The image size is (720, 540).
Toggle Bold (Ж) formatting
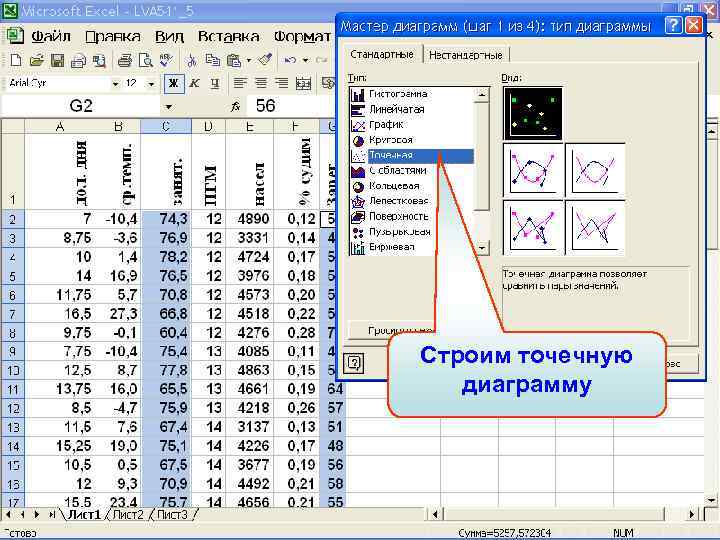point(174,84)
